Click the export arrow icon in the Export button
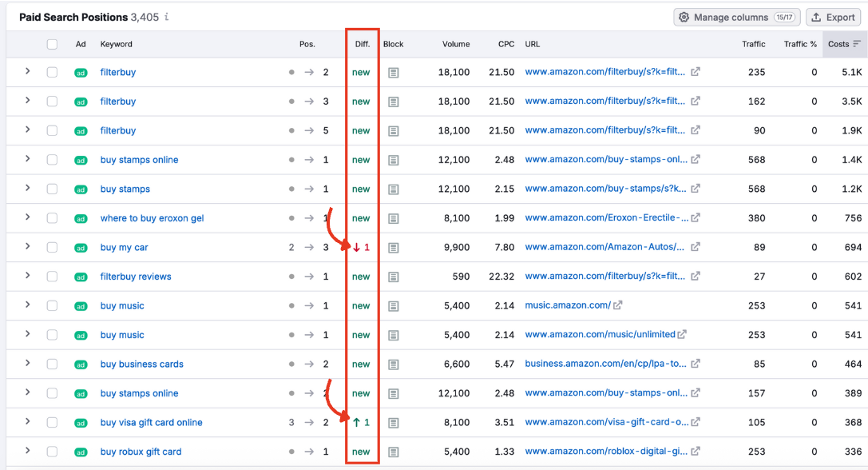Screen dimensions: 868x470 point(815,17)
